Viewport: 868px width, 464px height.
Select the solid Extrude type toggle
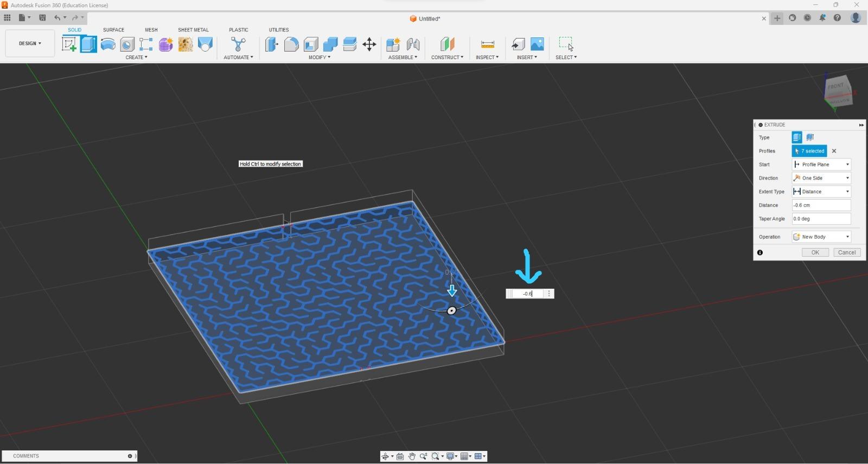point(797,137)
